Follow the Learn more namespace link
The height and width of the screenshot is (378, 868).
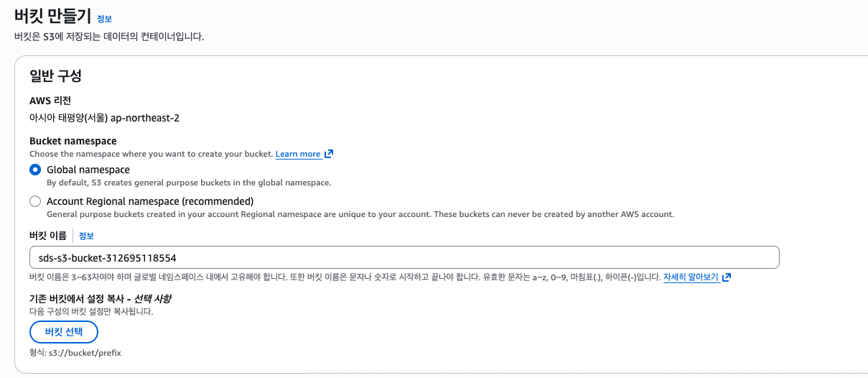pyautogui.click(x=298, y=154)
